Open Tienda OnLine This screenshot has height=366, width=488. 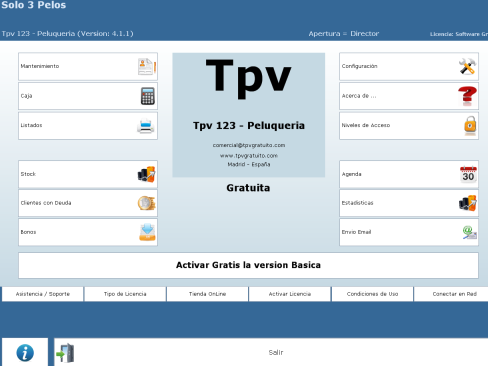click(x=207, y=294)
